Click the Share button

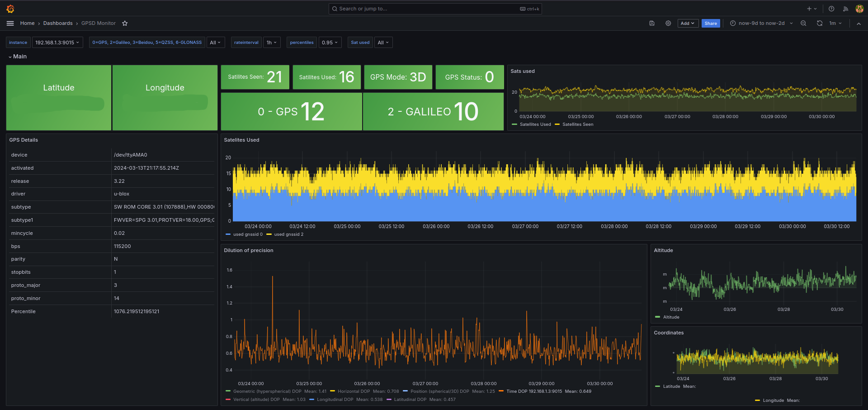(711, 23)
